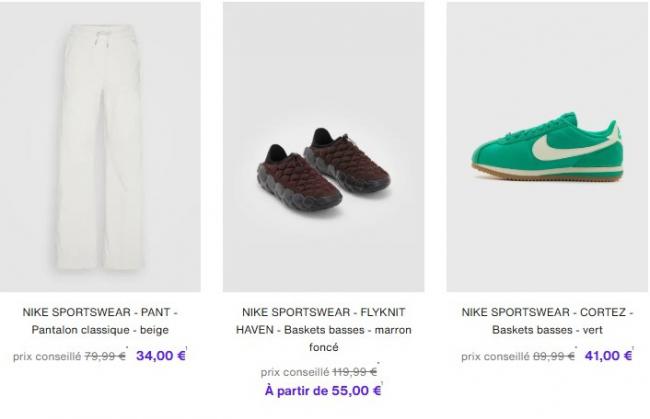Click the struck-through 119,99 € price
The image size is (650, 419).
(x=354, y=372)
